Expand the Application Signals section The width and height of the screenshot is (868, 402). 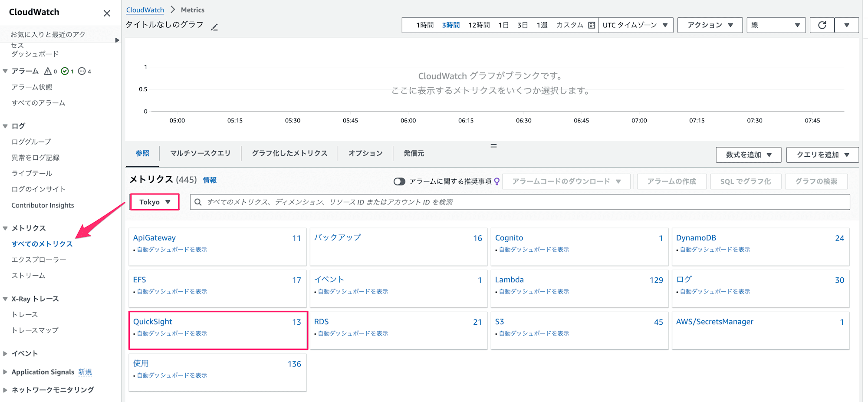point(5,372)
